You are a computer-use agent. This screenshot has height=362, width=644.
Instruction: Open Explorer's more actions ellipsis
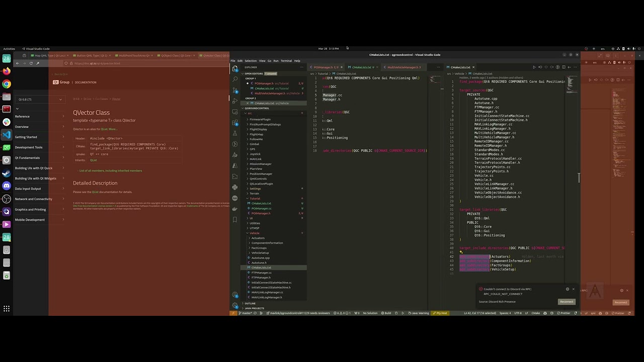pyautogui.click(x=303, y=67)
